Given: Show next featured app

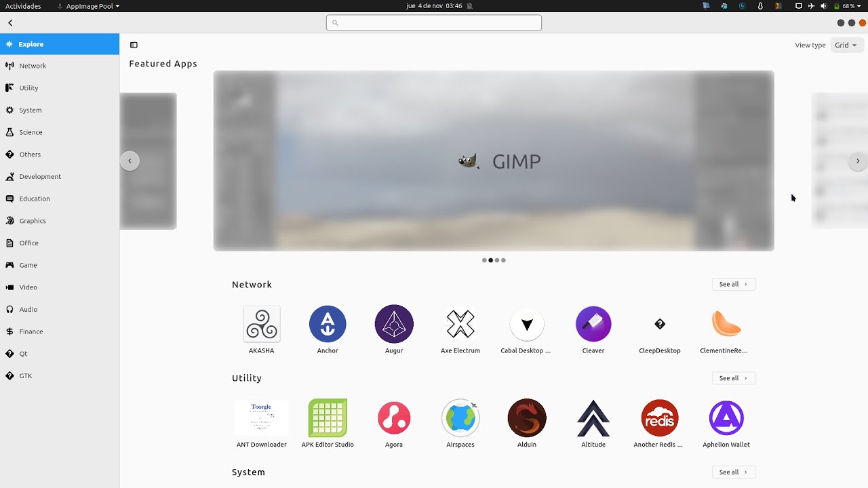Looking at the screenshot, I should (x=858, y=161).
